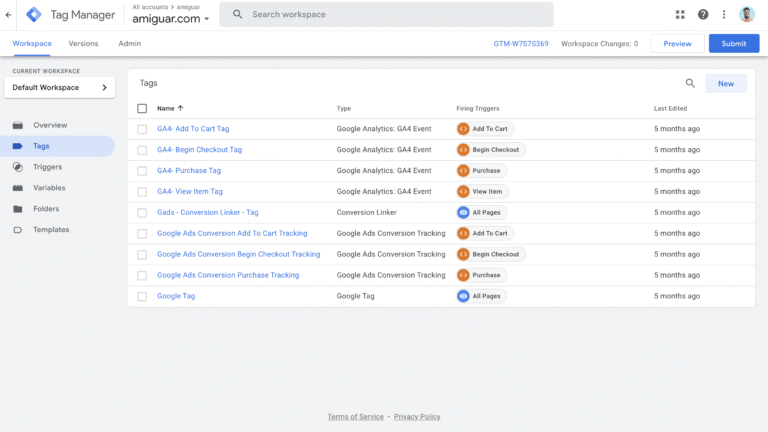Viewport: 768px width, 432px height.
Task: Select the Google Tag row checkbox
Action: [x=142, y=296]
